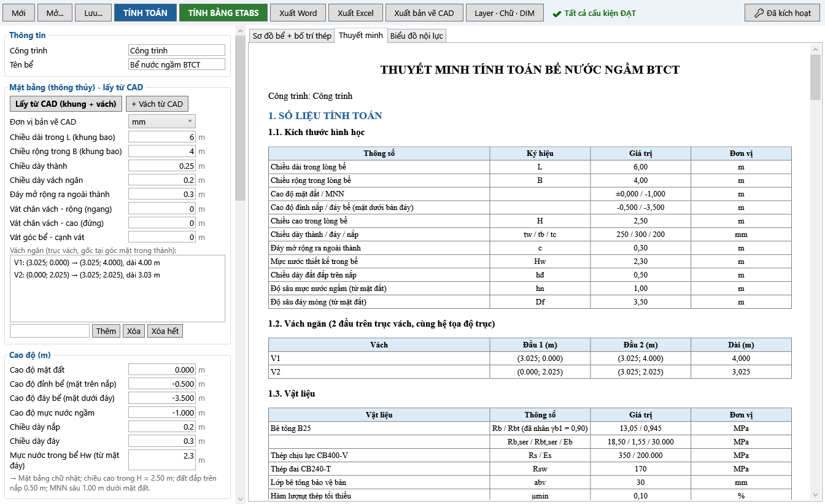Click the Chiều rộng trong B input
This screenshot has width=825, height=504.
162,151
